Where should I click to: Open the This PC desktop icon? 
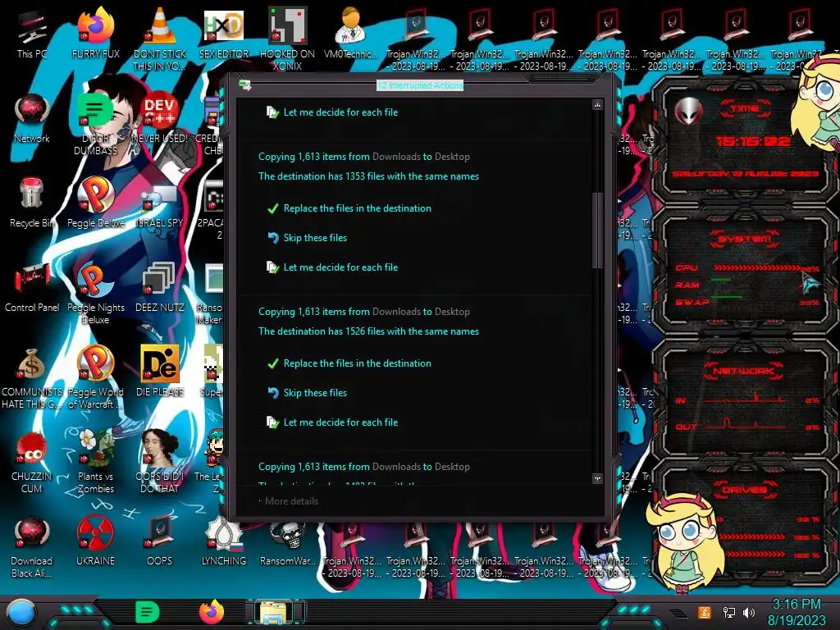pos(32,33)
